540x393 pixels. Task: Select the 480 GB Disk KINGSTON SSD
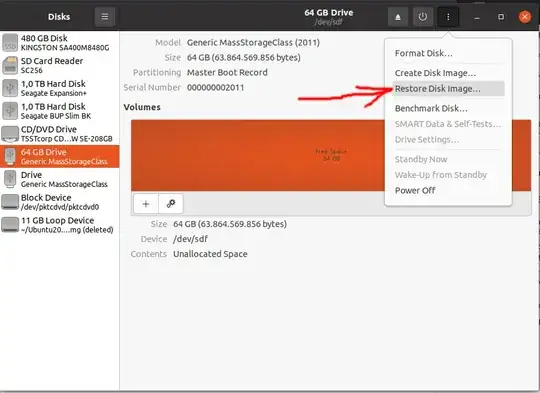(60, 42)
